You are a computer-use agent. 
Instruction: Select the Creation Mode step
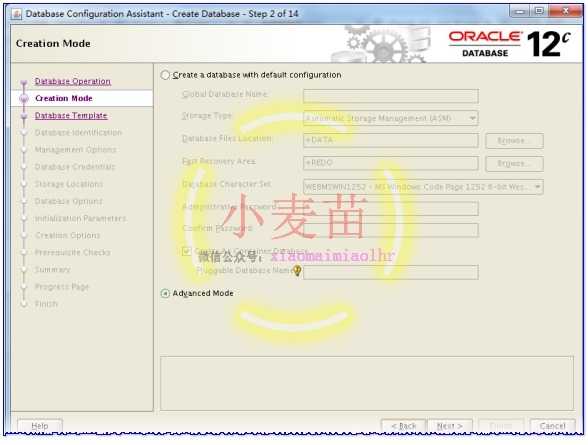pyautogui.click(x=64, y=98)
